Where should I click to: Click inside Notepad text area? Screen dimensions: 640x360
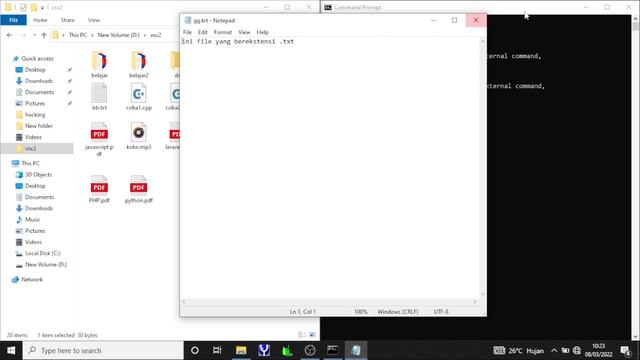click(330, 167)
